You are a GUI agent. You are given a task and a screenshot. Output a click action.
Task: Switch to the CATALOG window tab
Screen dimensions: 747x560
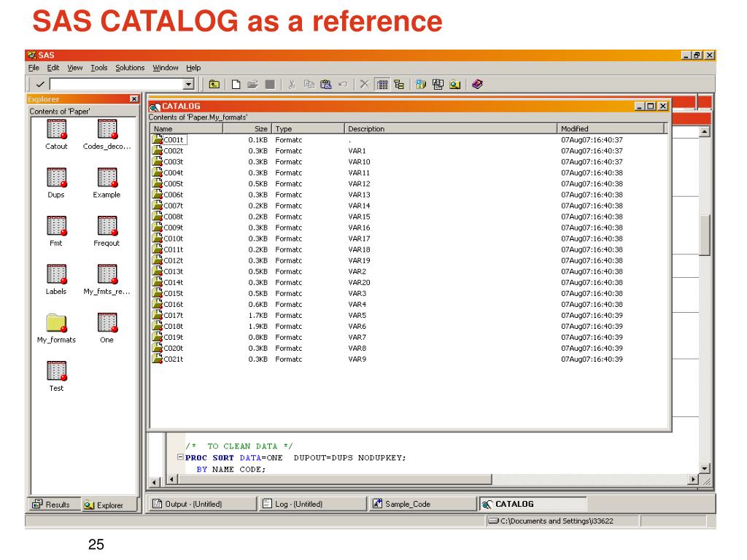coord(533,504)
